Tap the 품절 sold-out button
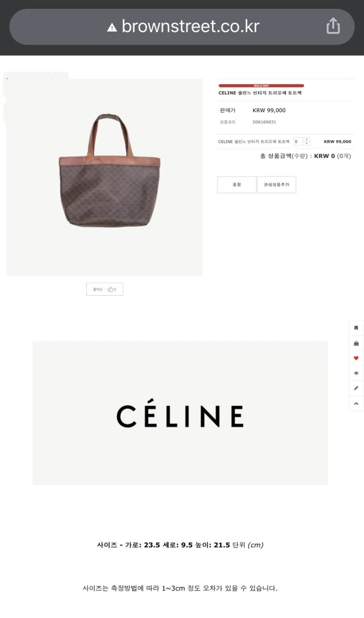Image resolution: width=364 pixels, height=618 pixels. pyautogui.click(x=237, y=185)
